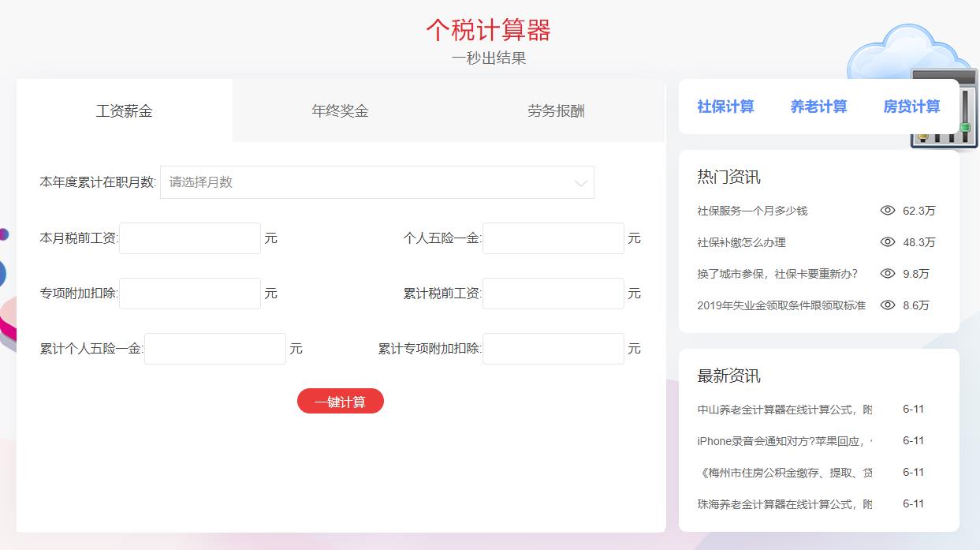Open the 房贷计算 link

pyautogui.click(x=911, y=107)
